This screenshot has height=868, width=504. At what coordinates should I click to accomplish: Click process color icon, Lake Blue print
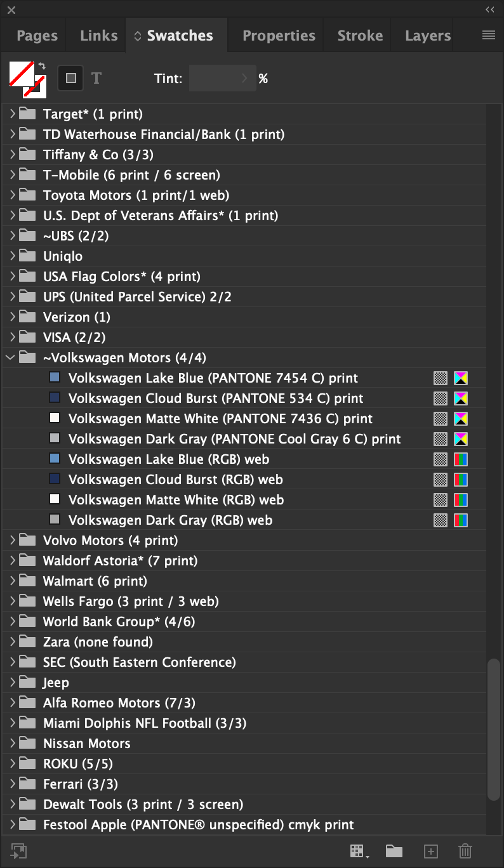click(x=440, y=379)
